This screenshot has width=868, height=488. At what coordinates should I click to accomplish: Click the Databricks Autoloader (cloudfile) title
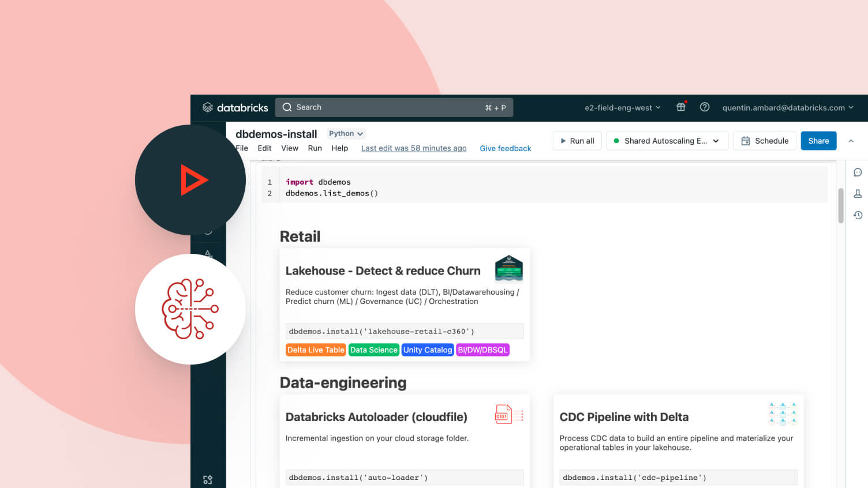click(x=376, y=417)
